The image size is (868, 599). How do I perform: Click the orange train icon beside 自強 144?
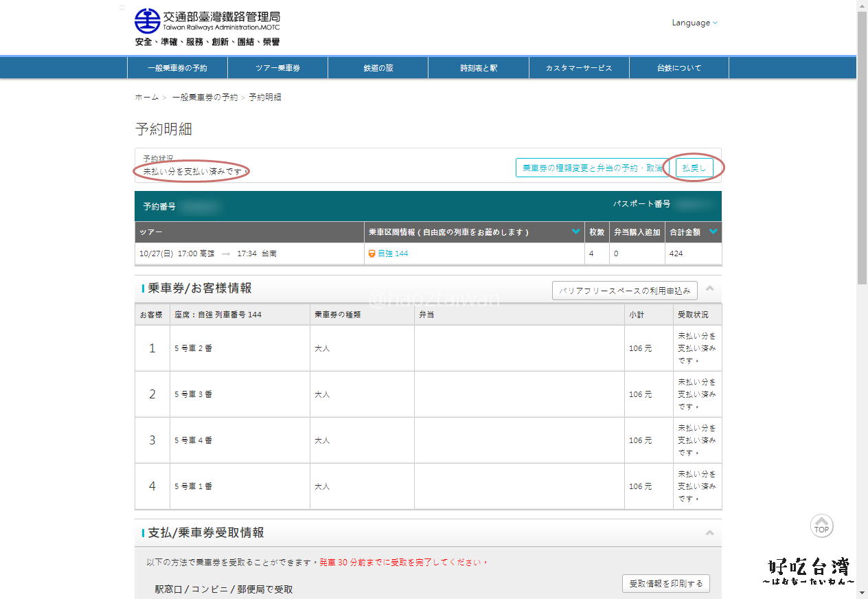click(x=372, y=253)
